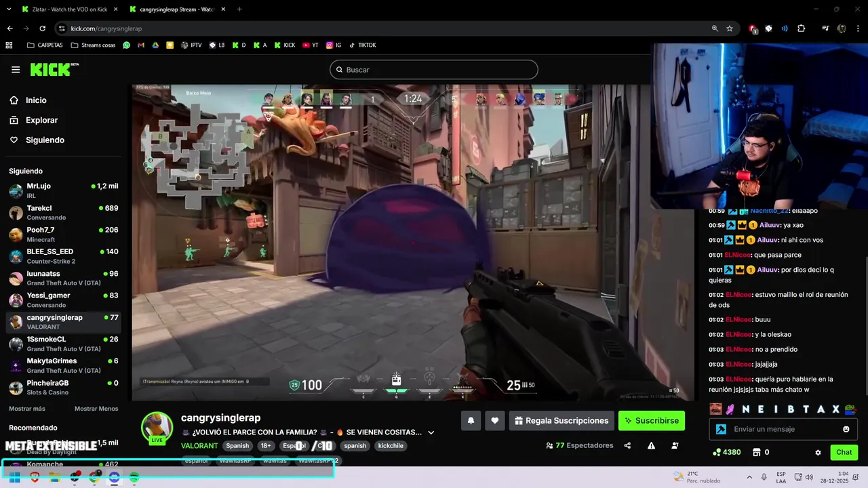868x488 pixels.
Task: Go back in browser history
Action: point(9,28)
